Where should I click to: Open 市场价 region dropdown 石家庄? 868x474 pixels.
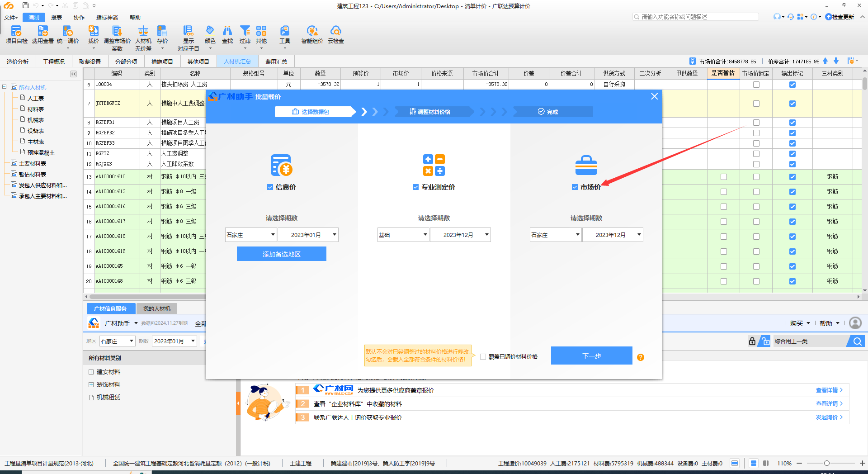tap(556, 235)
